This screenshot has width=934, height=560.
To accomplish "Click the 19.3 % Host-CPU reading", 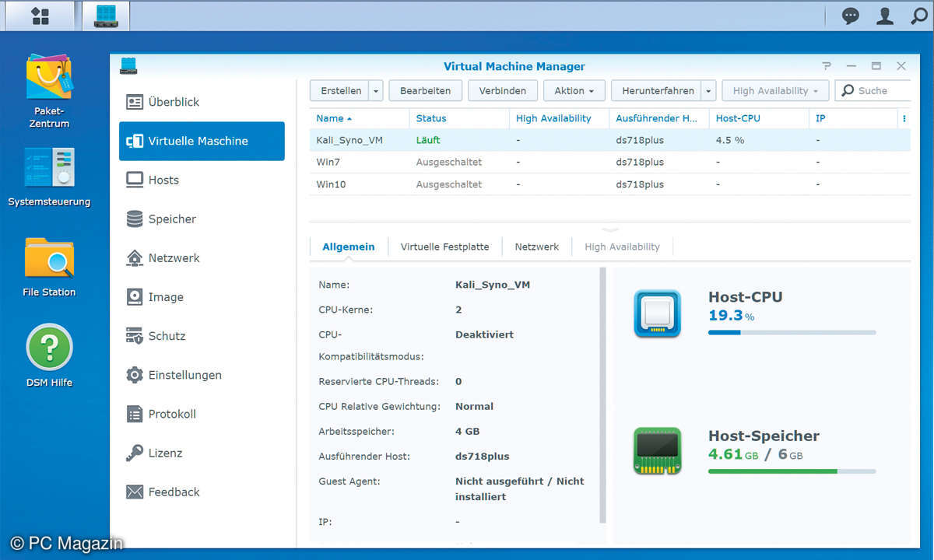I will tap(731, 316).
